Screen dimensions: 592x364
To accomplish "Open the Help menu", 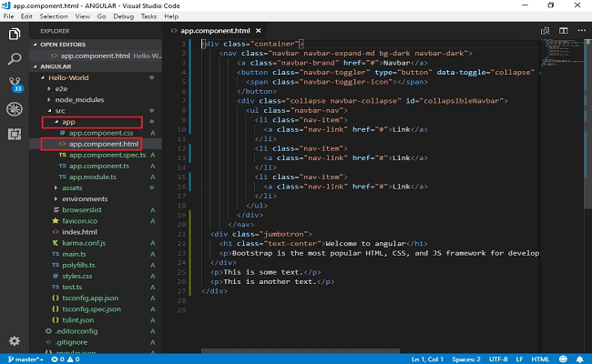I will (x=171, y=16).
